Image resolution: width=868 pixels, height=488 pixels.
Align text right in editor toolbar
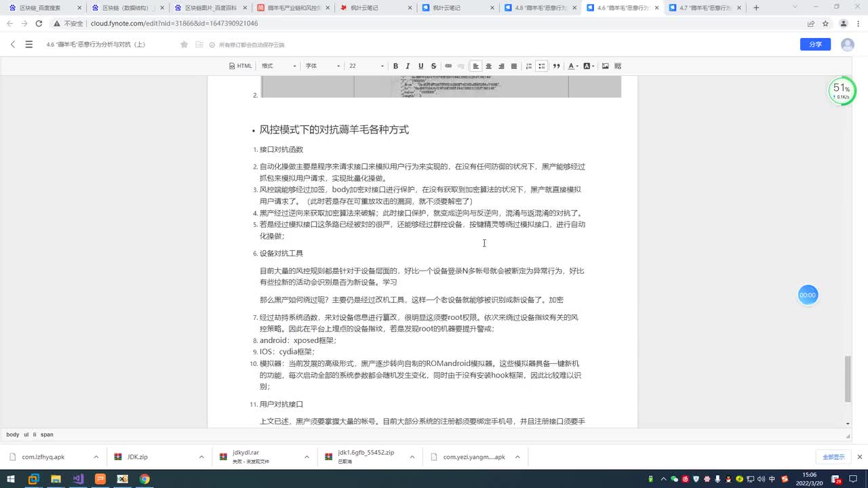pyautogui.click(x=501, y=66)
